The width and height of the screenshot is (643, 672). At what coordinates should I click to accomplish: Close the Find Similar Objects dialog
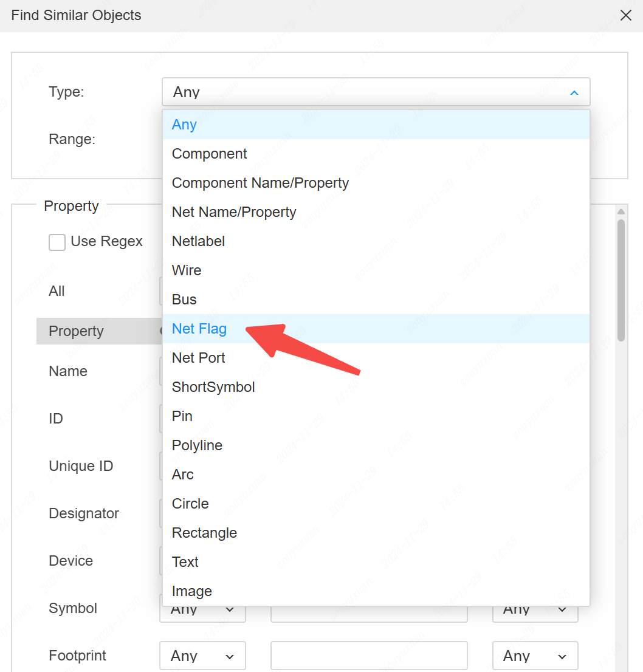click(625, 16)
